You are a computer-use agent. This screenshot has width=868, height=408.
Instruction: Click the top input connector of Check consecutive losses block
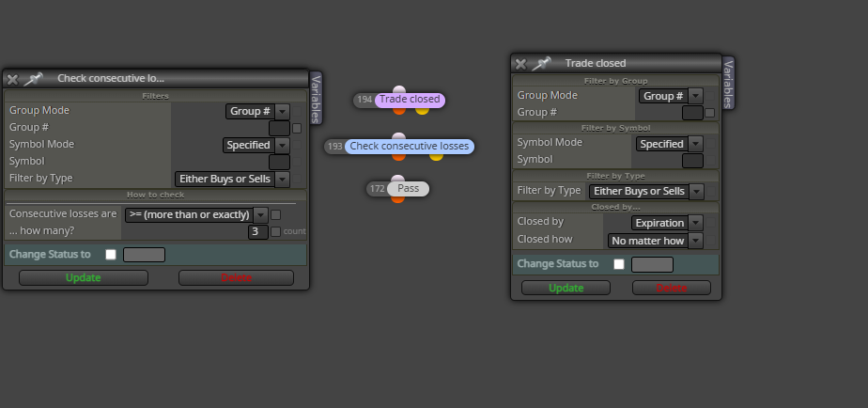[398, 136]
